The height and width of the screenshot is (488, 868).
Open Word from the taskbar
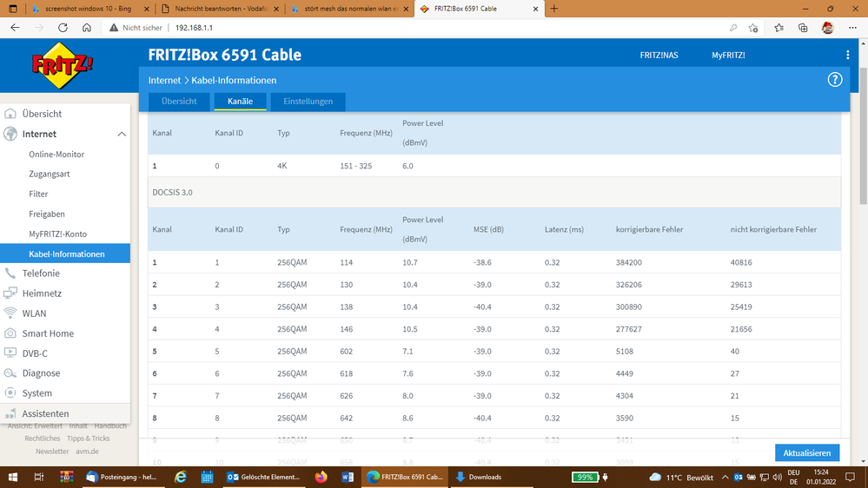(348, 477)
